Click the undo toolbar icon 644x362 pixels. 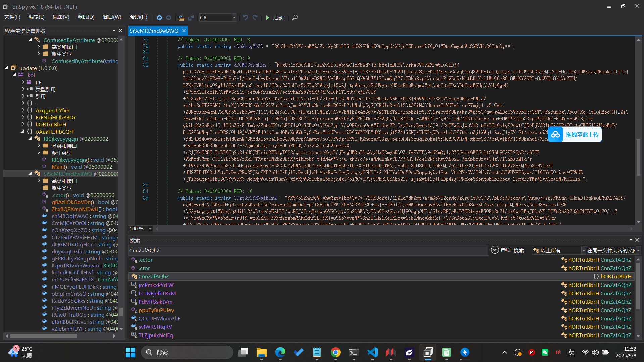pos(246,18)
